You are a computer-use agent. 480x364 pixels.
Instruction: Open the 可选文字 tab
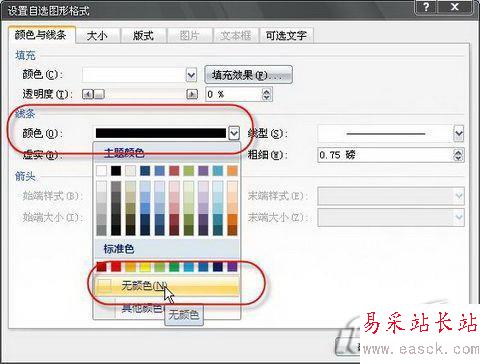point(286,35)
